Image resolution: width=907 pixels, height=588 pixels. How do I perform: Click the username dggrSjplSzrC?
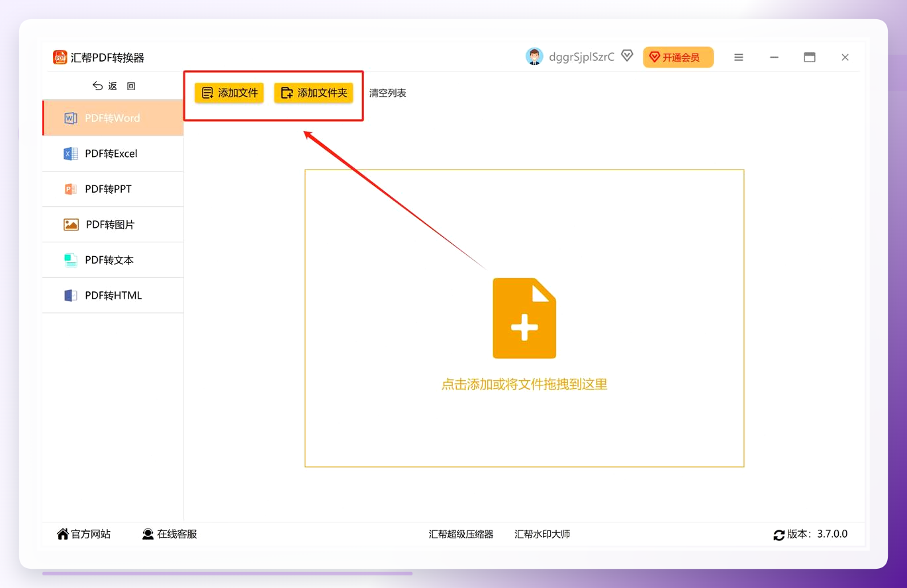pos(582,57)
